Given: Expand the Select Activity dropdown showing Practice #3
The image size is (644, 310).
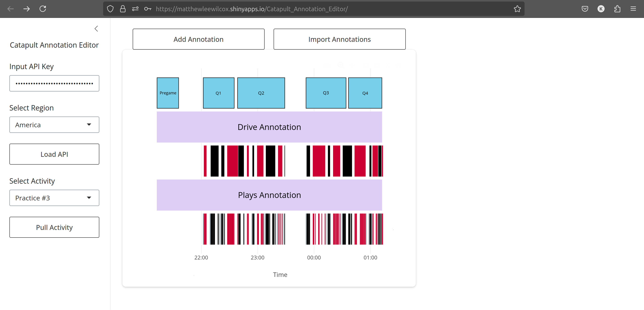Looking at the screenshot, I should tap(54, 198).
